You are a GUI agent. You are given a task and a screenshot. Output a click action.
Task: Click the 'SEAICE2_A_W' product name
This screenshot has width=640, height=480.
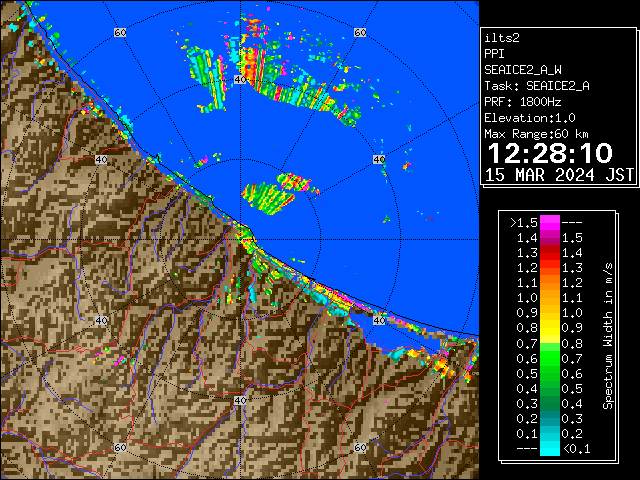coord(523,70)
